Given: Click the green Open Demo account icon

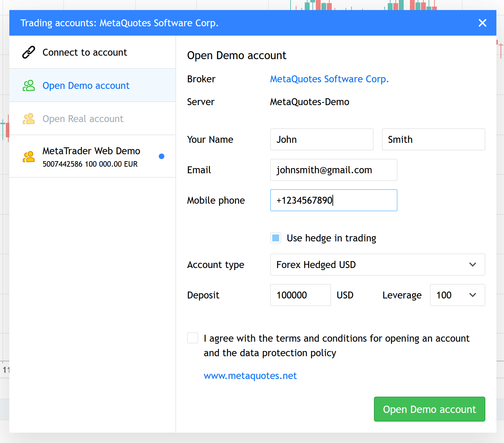Looking at the screenshot, I should click(x=29, y=85).
